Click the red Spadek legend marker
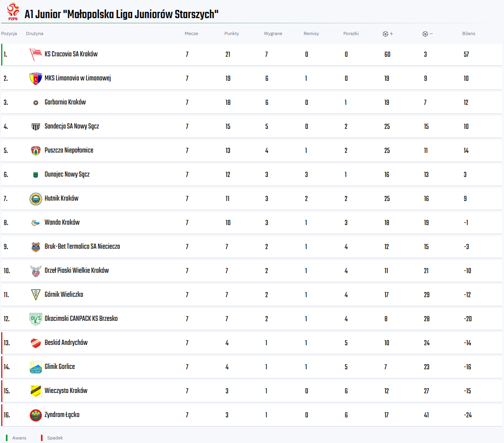 click(x=42, y=438)
